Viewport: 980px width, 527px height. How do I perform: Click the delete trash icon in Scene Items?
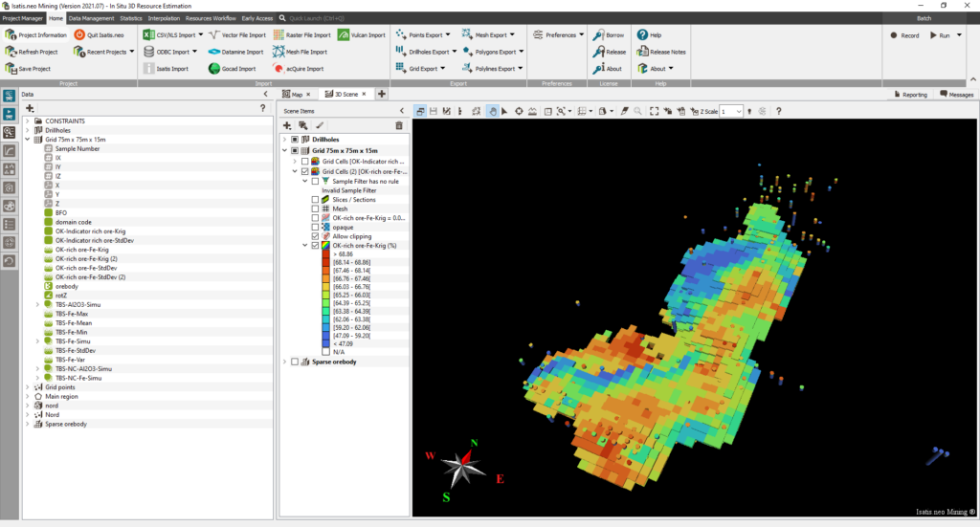coord(399,125)
